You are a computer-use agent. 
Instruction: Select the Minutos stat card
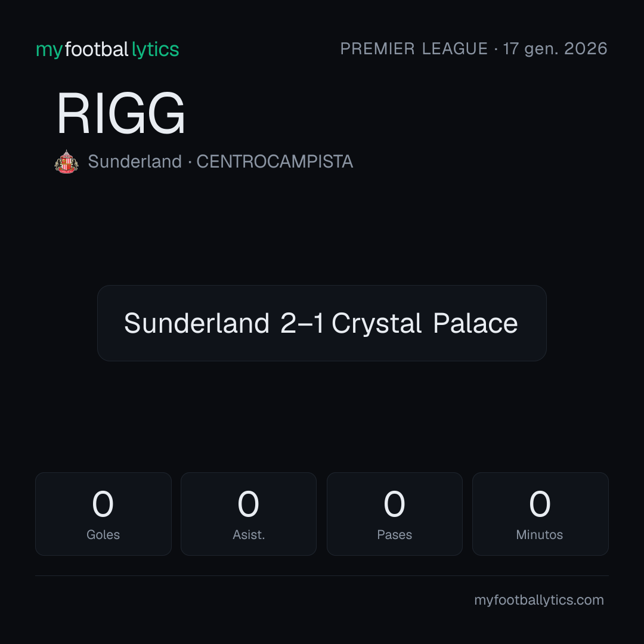point(540,514)
